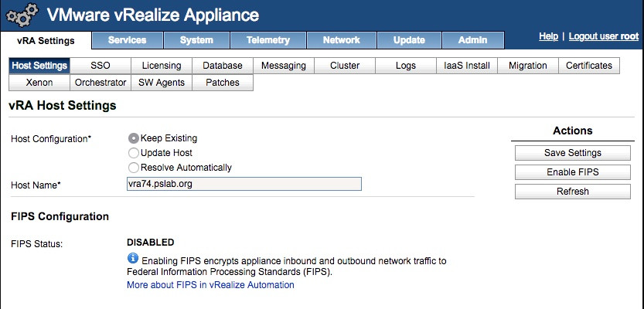
Task: Open the Cluster sub-tab
Action: pyautogui.click(x=345, y=66)
